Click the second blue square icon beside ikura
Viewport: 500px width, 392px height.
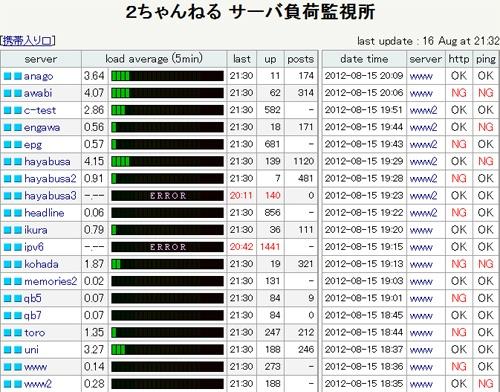point(18,230)
